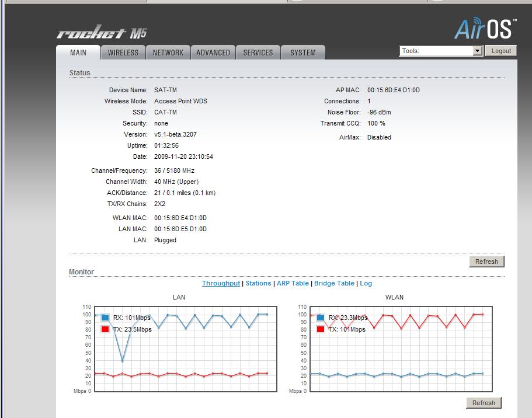Select the ADVANCED tab

[x=213, y=53]
